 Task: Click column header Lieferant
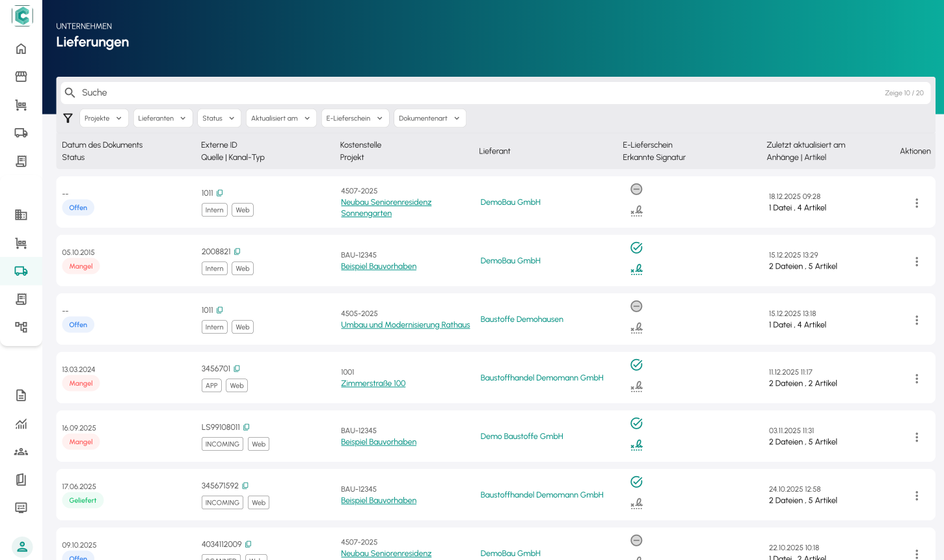tap(495, 151)
